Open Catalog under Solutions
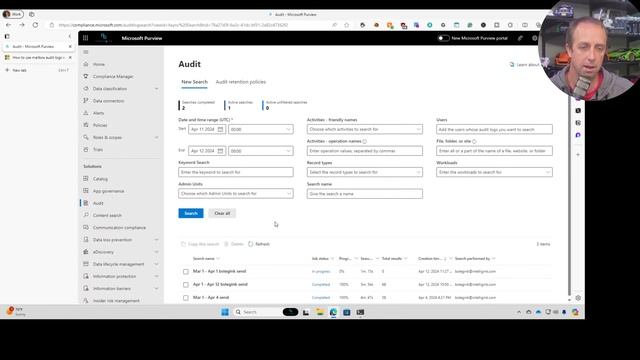 (100, 179)
